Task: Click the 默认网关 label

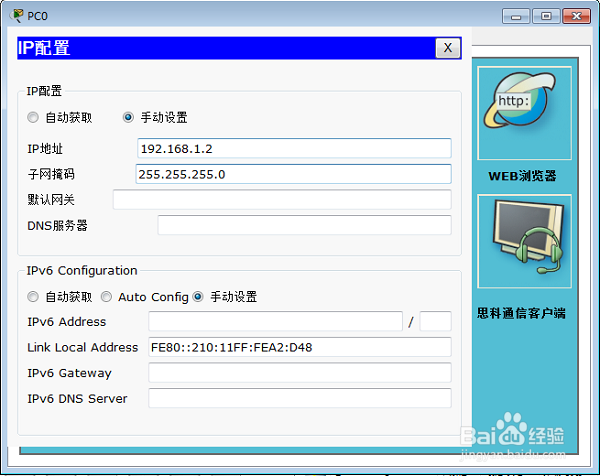Action: (51, 199)
